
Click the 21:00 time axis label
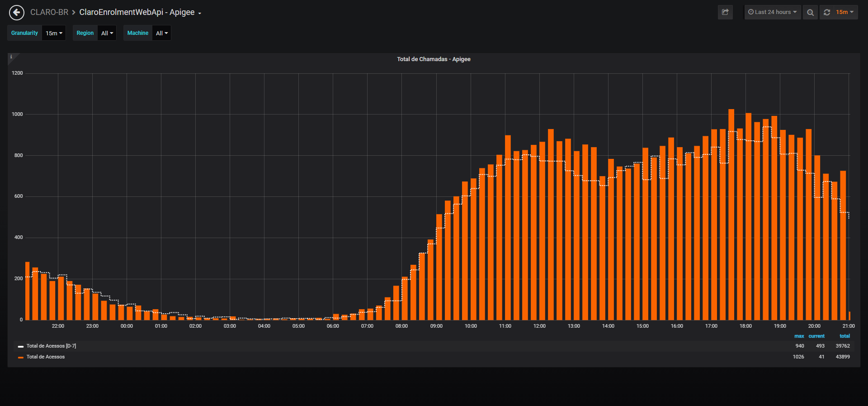click(849, 326)
